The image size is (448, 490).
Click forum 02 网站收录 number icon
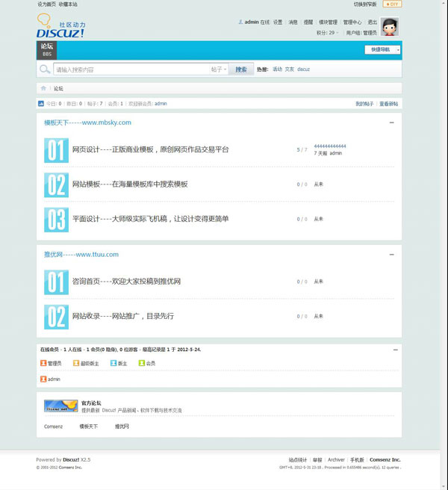pyautogui.click(x=56, y=317)
